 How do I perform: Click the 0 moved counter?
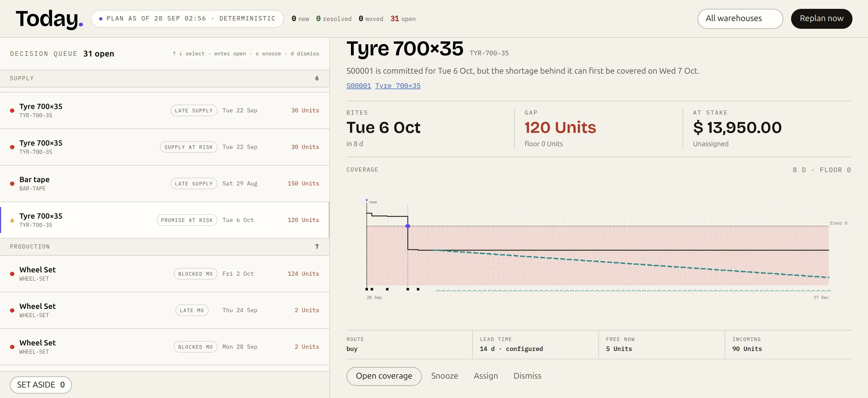pyautogui.click(x=371, y=19)
